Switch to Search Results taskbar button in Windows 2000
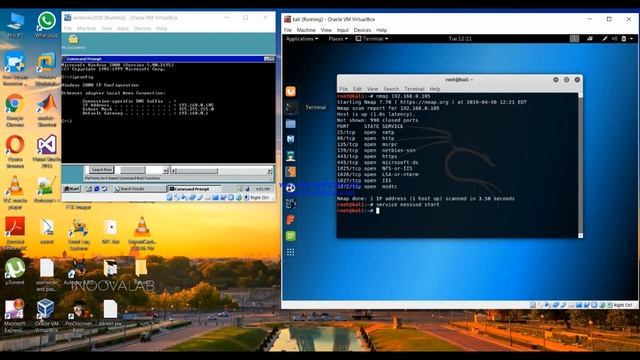 tap(139, 189)
